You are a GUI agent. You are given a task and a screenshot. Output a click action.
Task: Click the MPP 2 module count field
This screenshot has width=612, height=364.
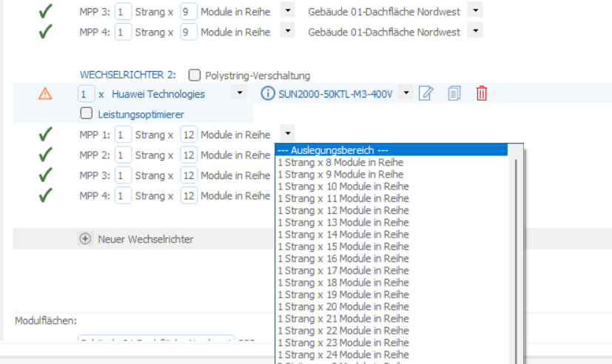189,155
